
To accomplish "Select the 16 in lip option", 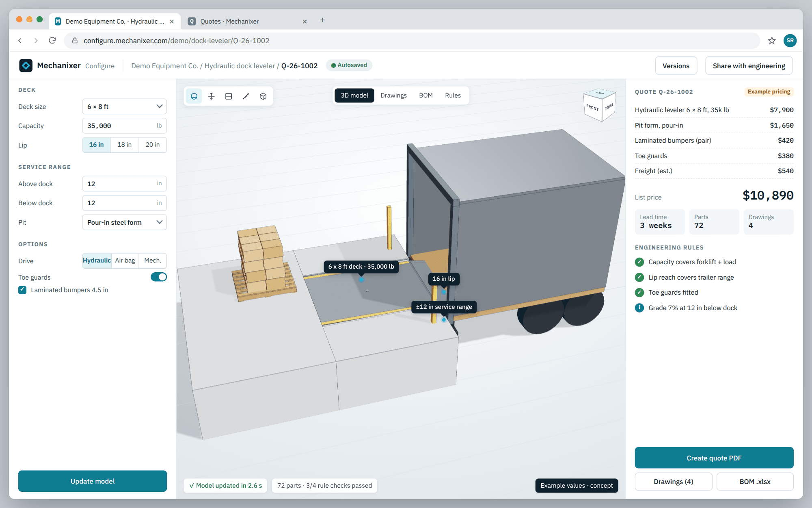I will (x=96, y=145).
